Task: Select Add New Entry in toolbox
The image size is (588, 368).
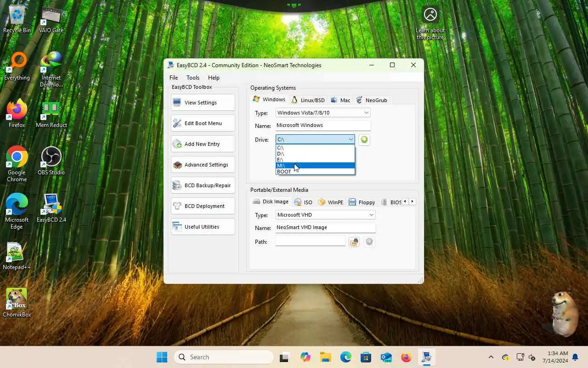Action: [x=203, y=144]
